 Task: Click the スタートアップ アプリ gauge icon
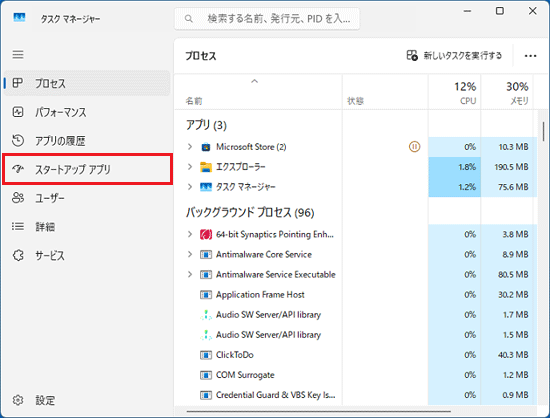pos(18,169)
